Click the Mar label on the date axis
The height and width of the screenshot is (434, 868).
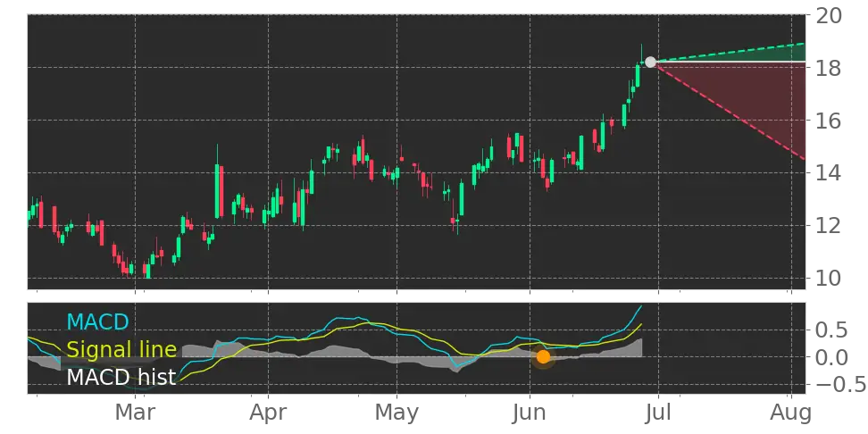pos(135,413)
